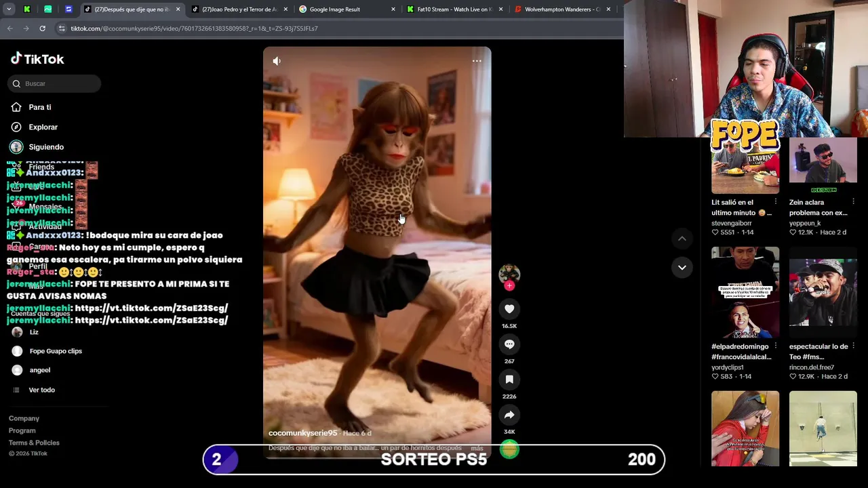The image size is (868, 488).
Task: Share the video via arrow icon
Action: pos(509,415)
